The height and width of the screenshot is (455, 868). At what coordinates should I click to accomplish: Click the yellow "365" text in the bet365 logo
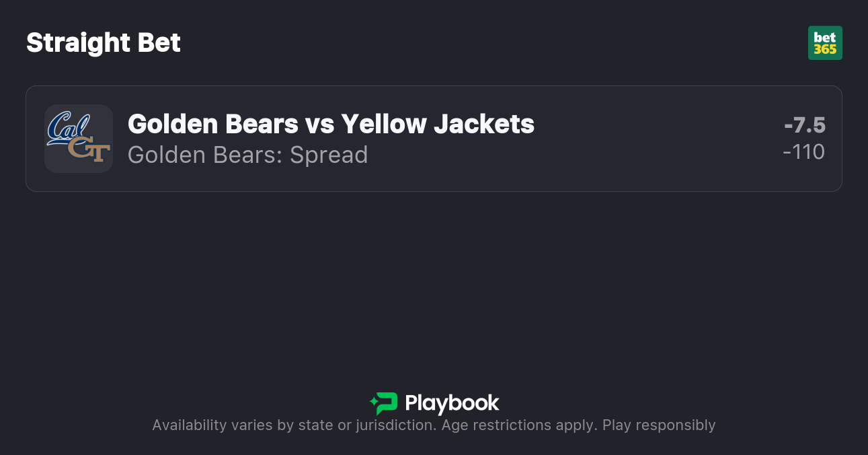825,50
